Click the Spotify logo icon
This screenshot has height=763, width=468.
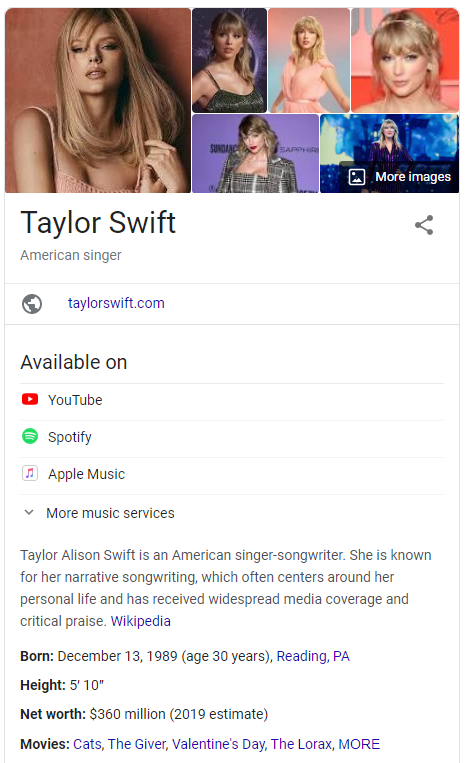point(30,436)
